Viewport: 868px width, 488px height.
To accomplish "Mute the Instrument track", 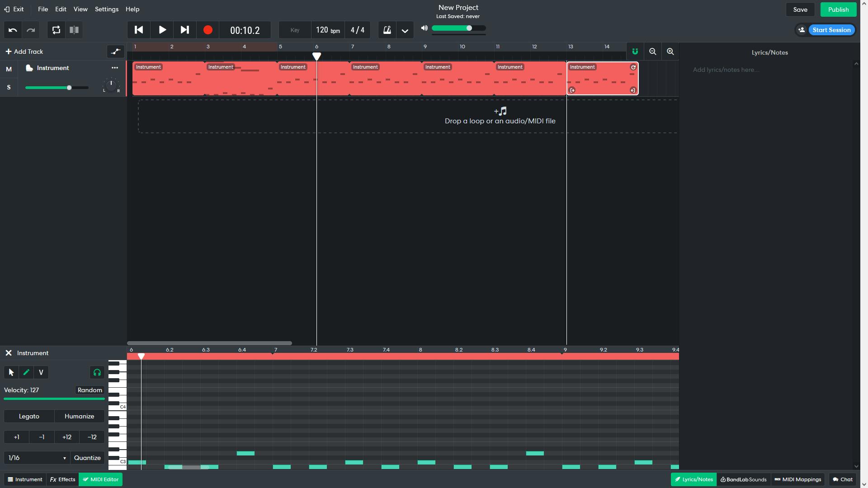I will click(x=9, y=69).
